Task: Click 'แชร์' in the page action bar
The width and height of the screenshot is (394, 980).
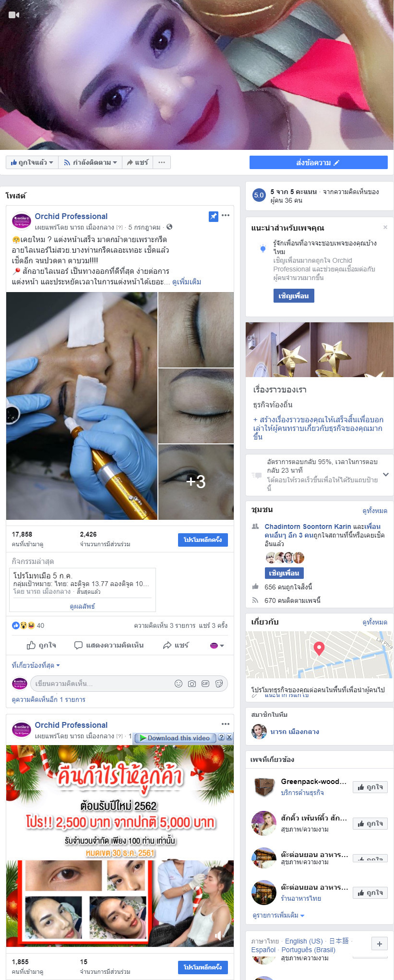Action: 137,162
